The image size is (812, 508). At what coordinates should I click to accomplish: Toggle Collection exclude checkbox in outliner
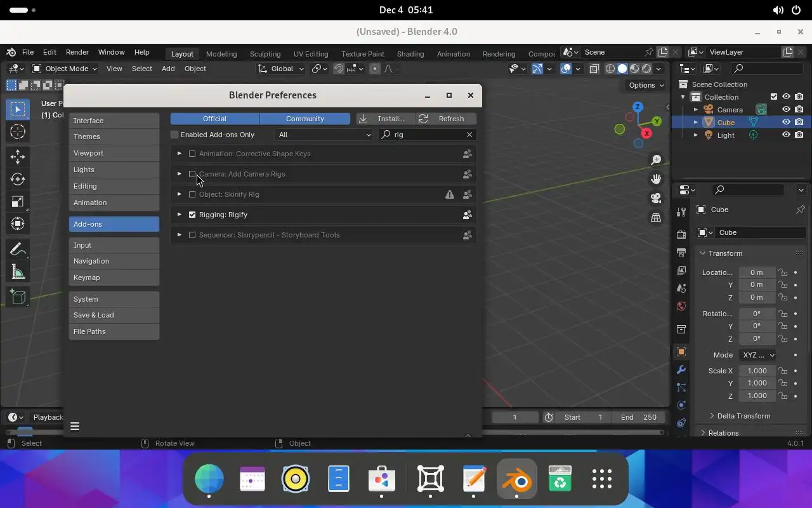point(774,97)
